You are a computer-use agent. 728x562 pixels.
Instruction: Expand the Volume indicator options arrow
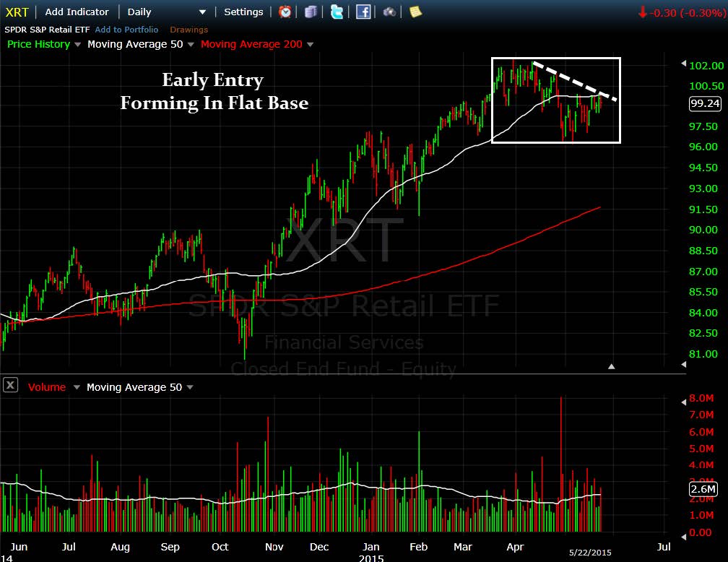coord(77,387)
